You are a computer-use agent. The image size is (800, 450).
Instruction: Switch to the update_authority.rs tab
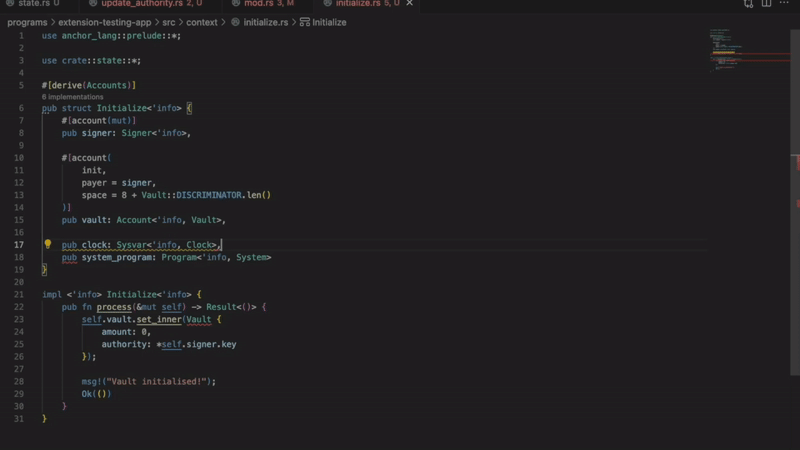(141, 4)
